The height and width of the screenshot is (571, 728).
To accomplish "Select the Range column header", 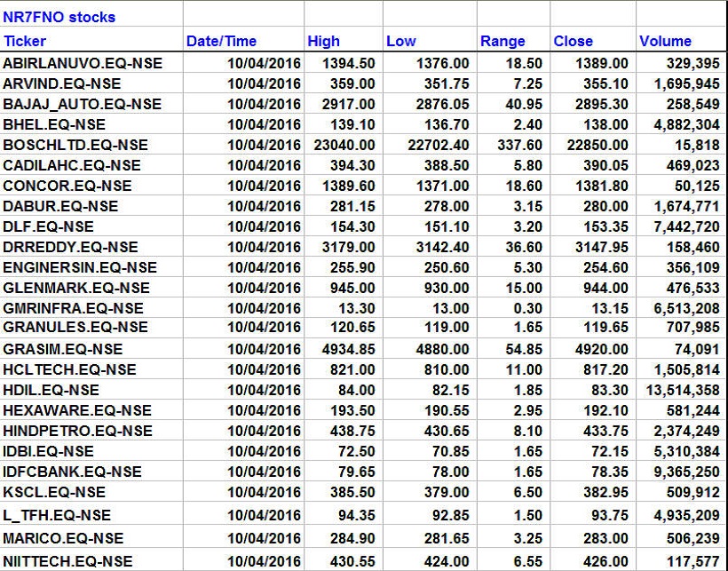I will [x=502, y=41].
